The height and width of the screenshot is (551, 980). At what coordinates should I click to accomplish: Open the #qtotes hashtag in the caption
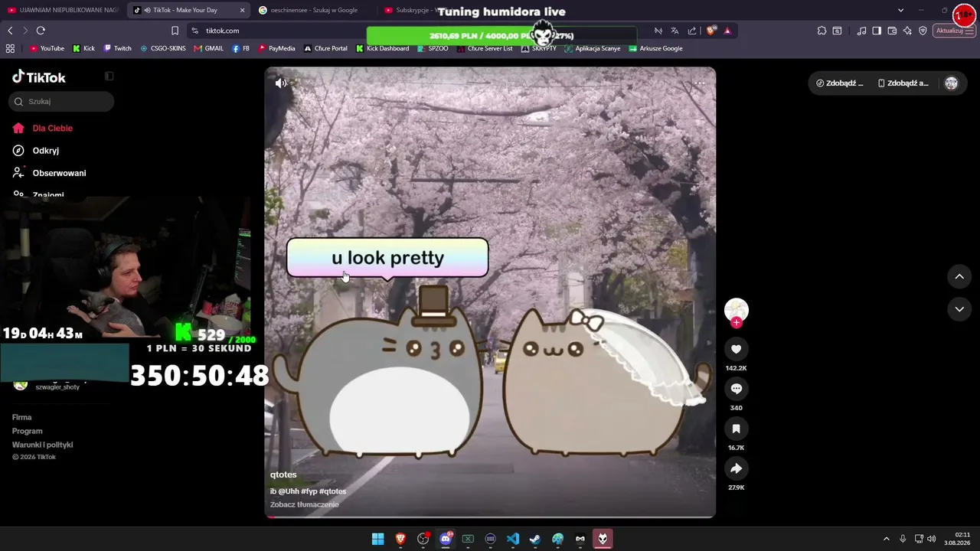[x=332, y=491]
